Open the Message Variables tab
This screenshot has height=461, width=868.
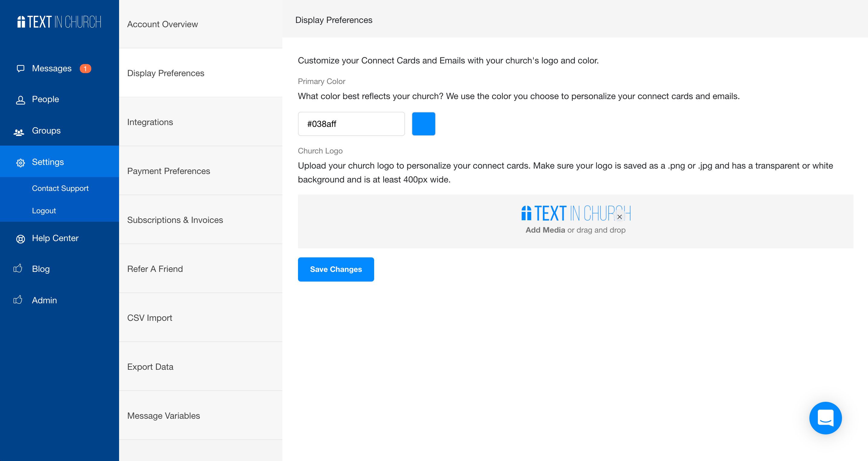pyautogui.click(x=200, y=415)
